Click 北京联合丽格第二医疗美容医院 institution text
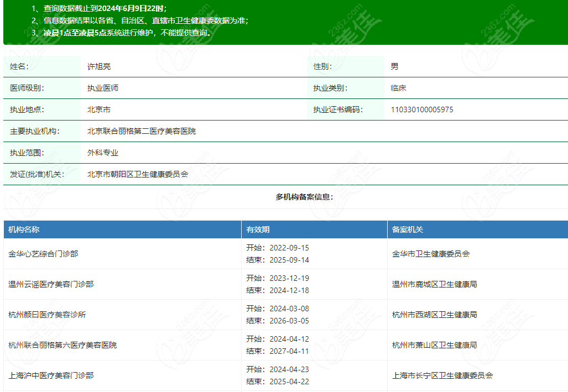 [141, 131]
